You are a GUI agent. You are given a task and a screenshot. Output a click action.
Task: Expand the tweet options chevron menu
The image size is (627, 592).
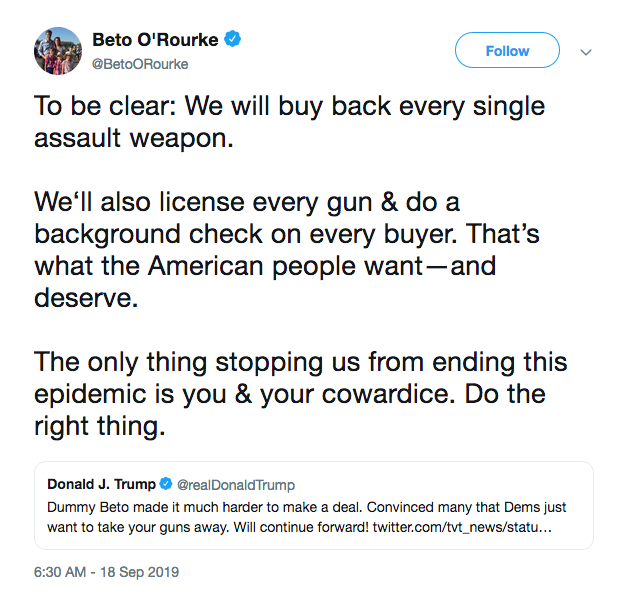click(586, 52)
